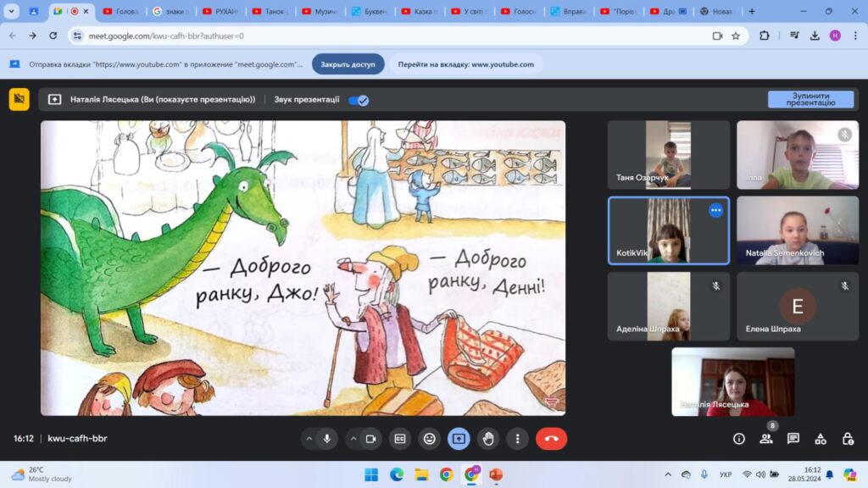868x488 pixels.
Task: Open File Explorer from taskbar
Action: 422,474
